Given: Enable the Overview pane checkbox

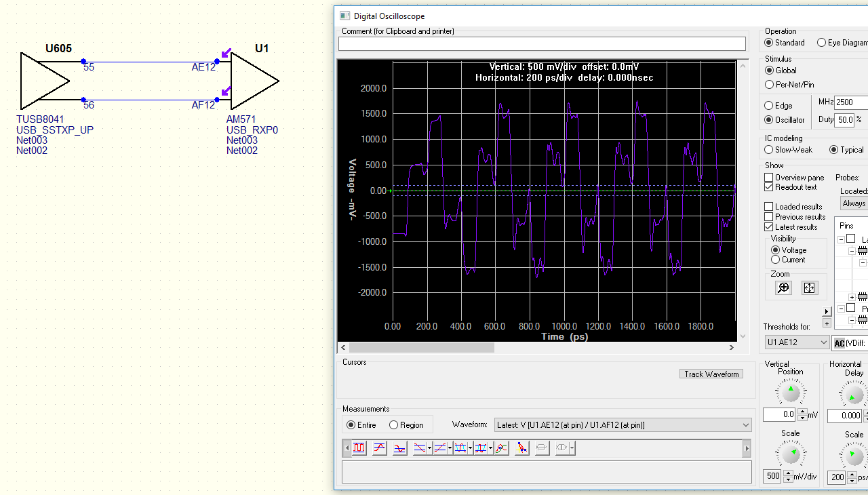Looking at the screenshot, I should click(769, 178).
